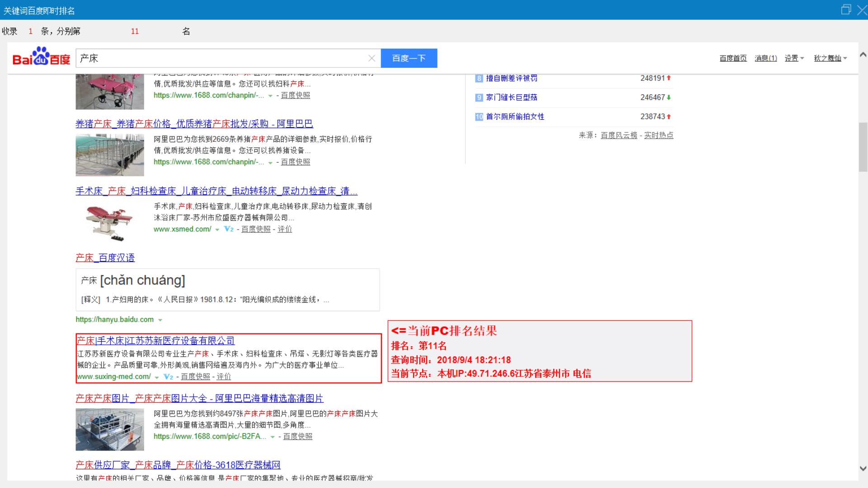The image size is (868, 488).
Task: Click the Baidu paw logo
Action: [x=41, y=57]
